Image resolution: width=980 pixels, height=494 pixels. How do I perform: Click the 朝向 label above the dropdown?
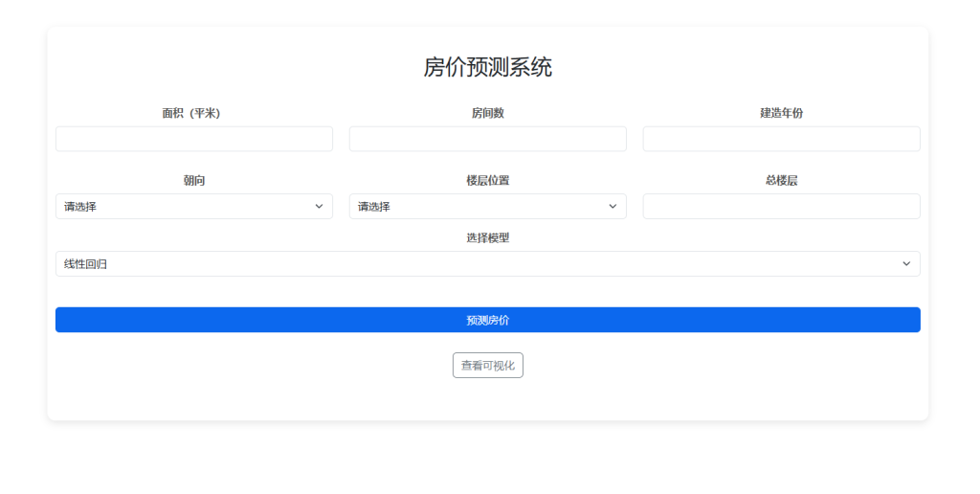coord(194,180)
